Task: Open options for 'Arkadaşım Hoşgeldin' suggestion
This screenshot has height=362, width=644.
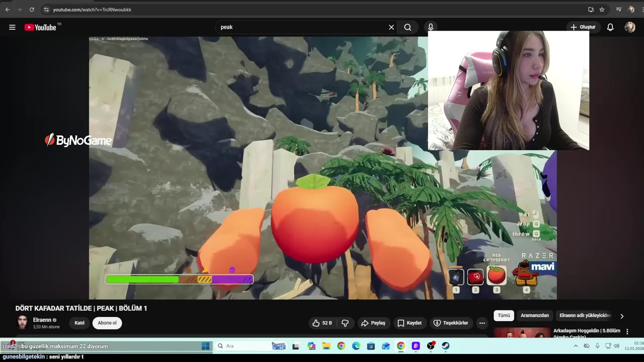Action: 627,332
